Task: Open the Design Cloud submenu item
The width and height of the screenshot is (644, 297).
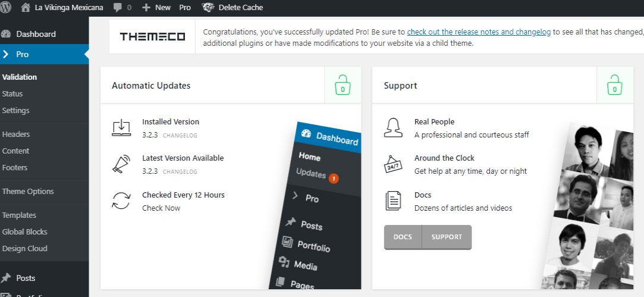Action: point(24,248)
